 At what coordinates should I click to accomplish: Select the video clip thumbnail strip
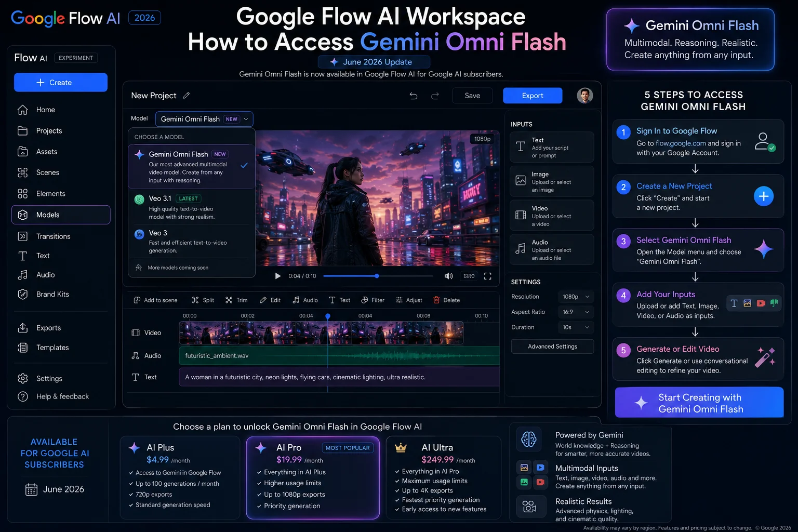[321, 333]
